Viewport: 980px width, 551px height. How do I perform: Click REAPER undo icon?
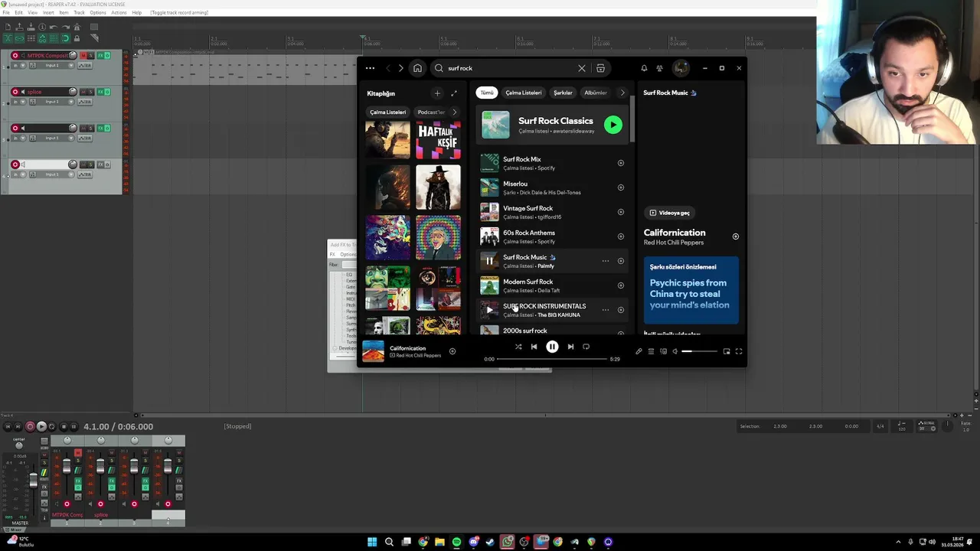pyautogui.click(x=54, y=28)
